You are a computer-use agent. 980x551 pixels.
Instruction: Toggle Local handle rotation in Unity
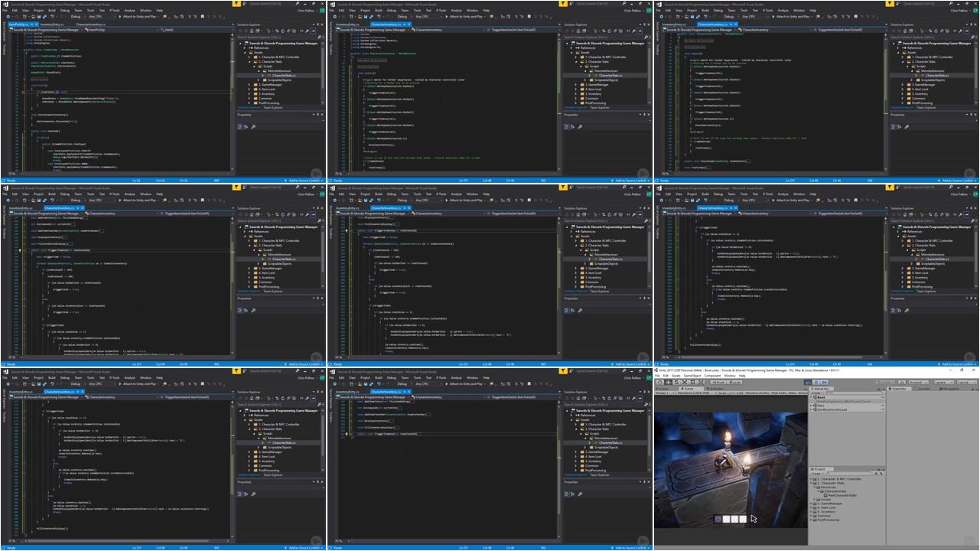pyautogui.click(x=734, y=383)
